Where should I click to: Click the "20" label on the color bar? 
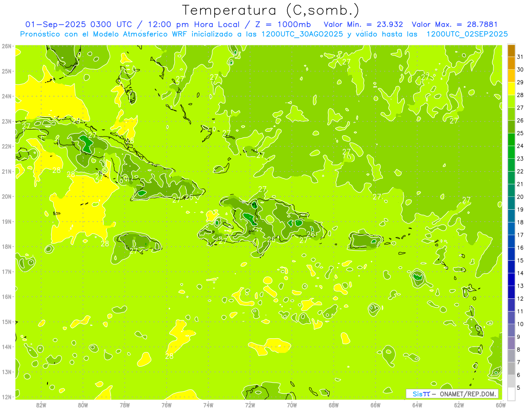520,197
